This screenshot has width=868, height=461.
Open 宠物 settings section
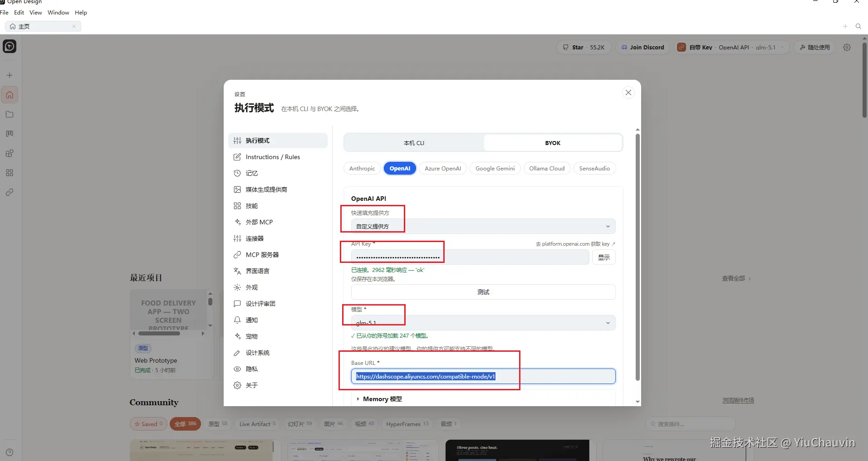point(278,336)
